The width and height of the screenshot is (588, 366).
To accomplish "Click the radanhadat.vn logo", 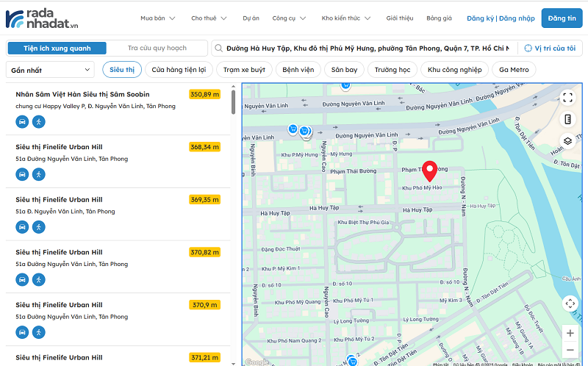I will click(42, 18).
